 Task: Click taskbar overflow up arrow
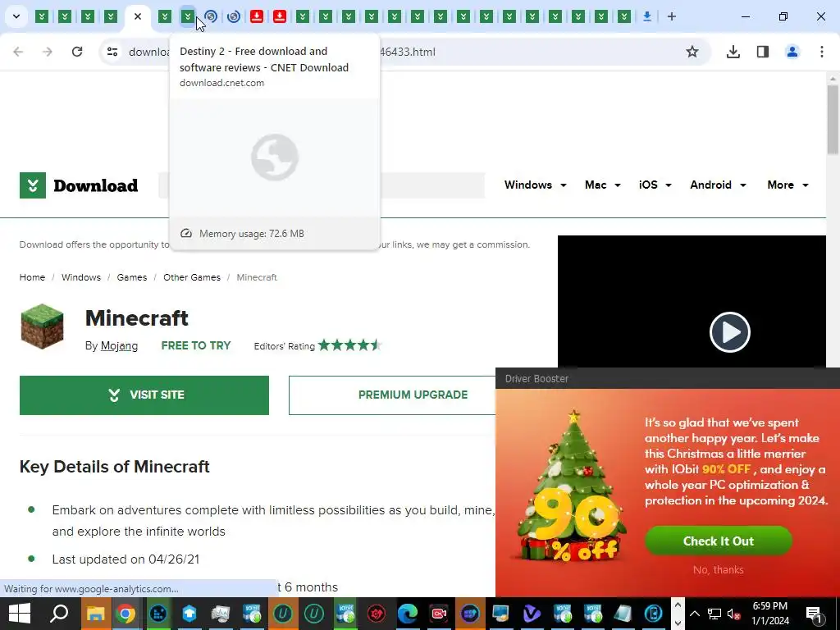678,605
